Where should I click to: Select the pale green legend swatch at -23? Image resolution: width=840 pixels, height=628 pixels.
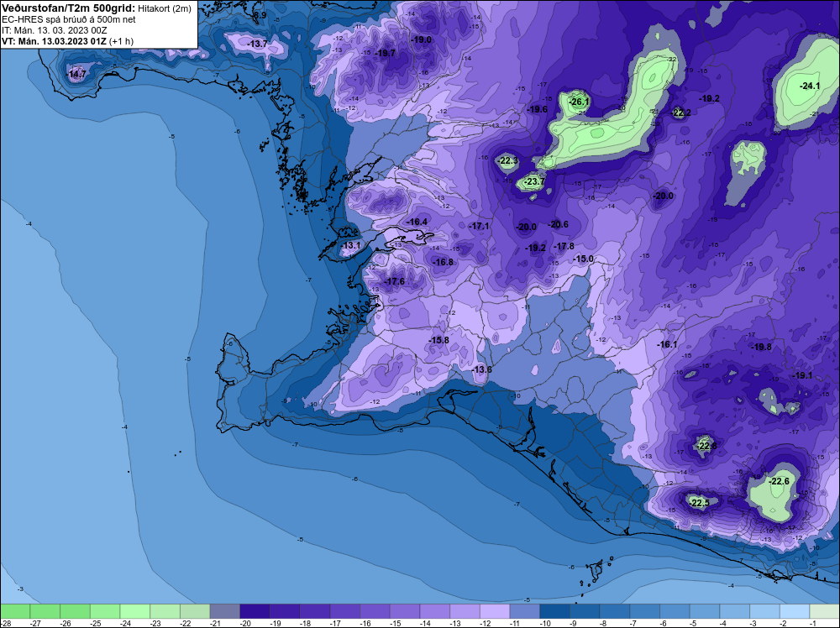point(165,611)
